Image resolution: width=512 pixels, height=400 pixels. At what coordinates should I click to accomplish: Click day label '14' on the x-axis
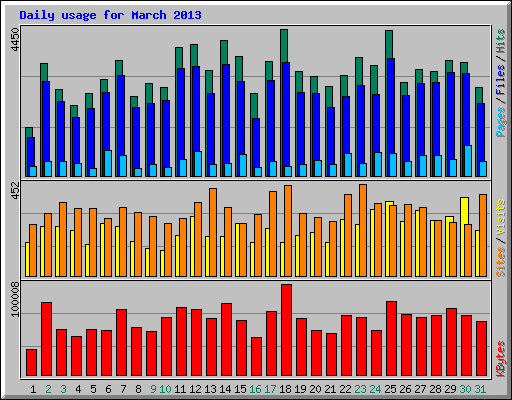coord(225,389)
